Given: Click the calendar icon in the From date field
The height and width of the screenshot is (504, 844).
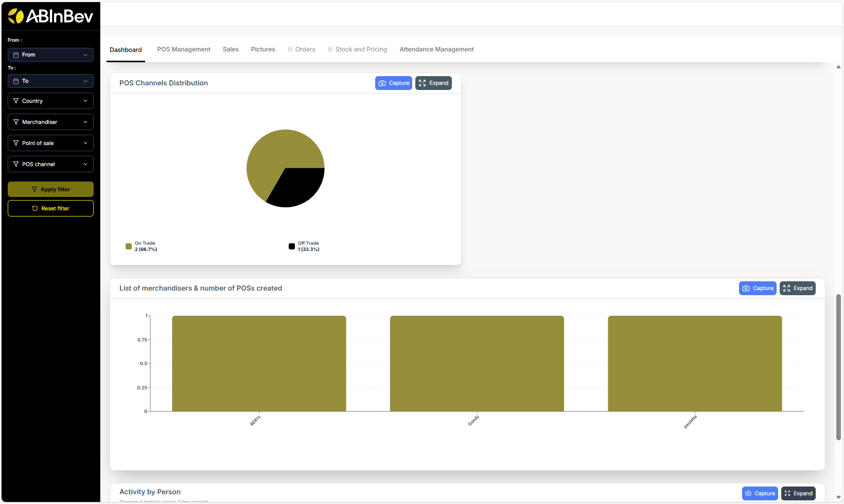Looking at the screenshot, I should tap(16, 55).
